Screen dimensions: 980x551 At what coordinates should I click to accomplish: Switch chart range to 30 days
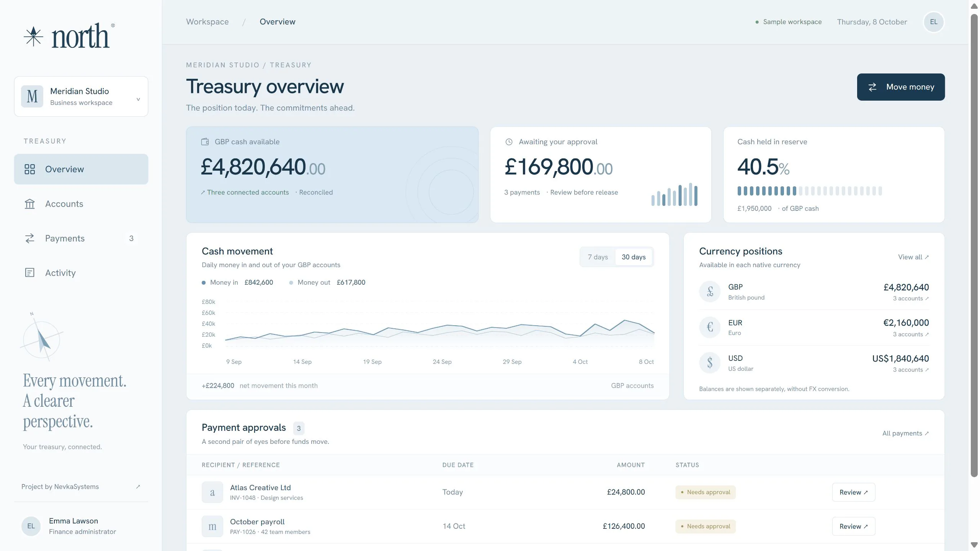point(634,257)
